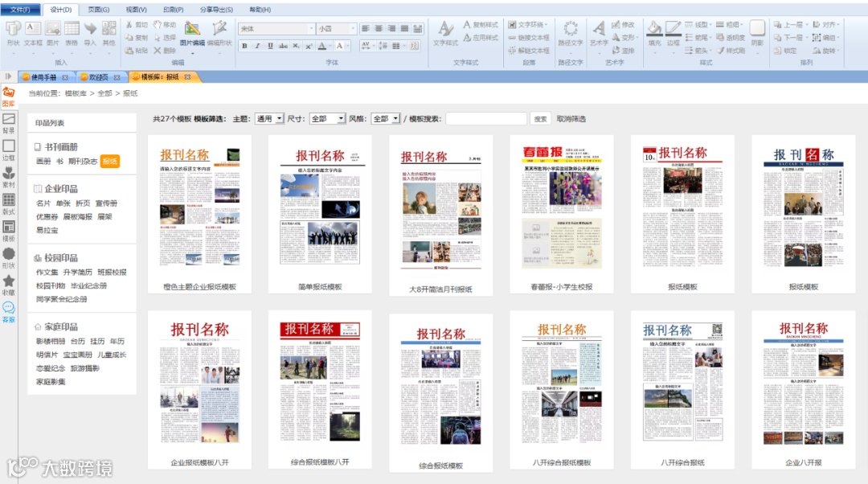Screen dimensions: 868x484
Task: Open the 尺寸 size filter dropdown
Action: [x=327, y=118]
